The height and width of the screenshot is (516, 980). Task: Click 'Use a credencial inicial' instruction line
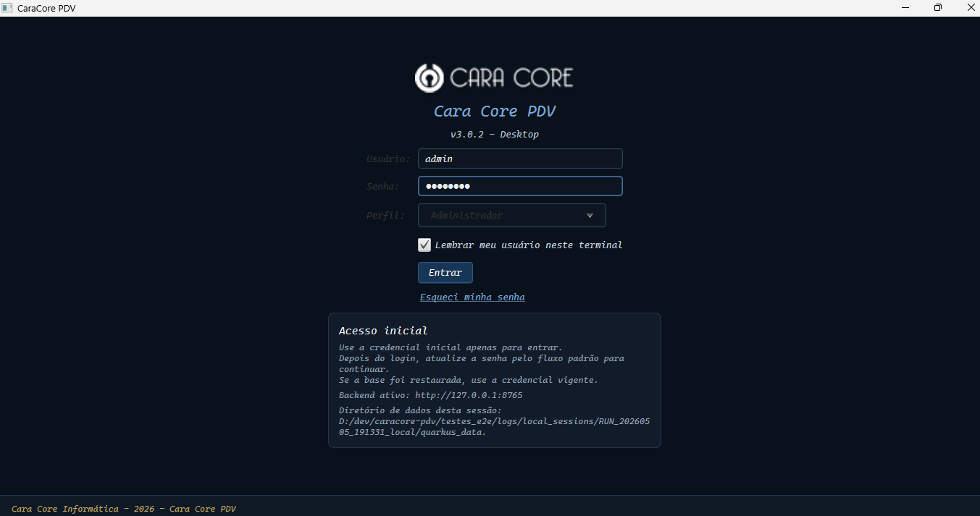tap(451, 347)
